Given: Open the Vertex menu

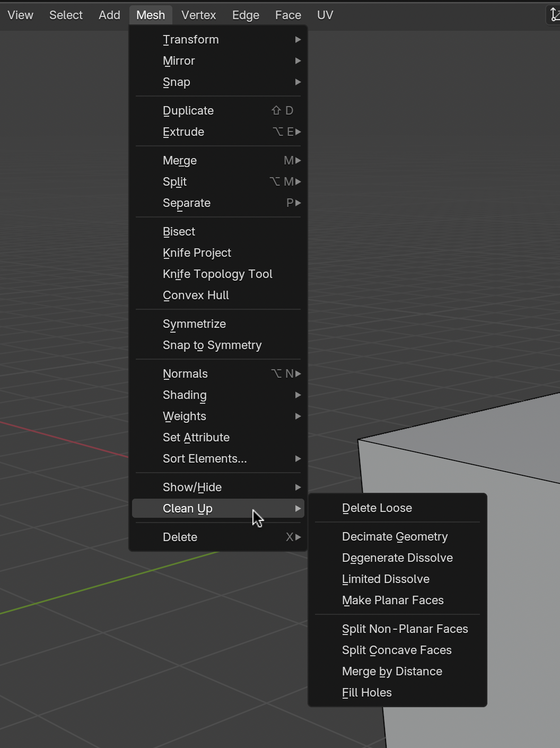Looking at the screenshot, I should (x=198, y=15).
